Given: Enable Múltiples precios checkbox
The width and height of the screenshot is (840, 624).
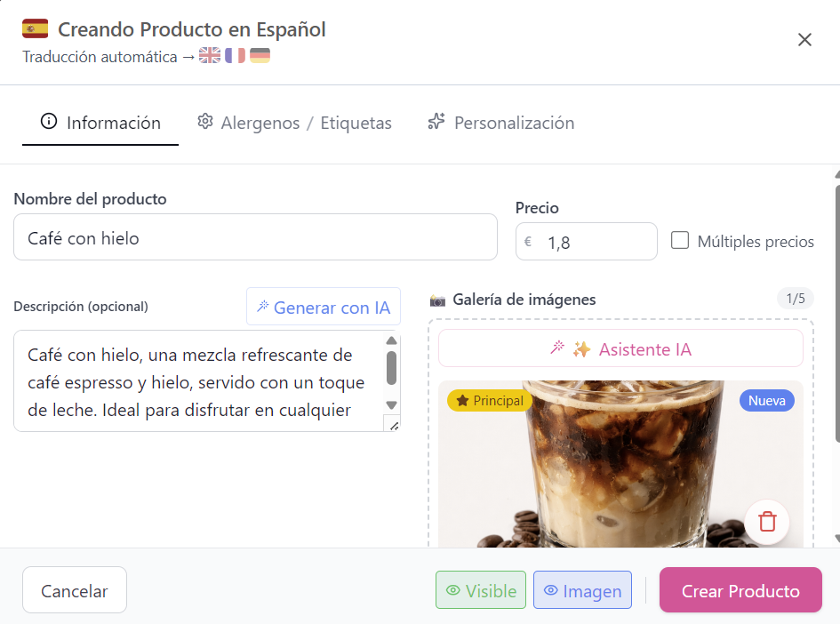Looking at the screenshot, I should (680, 241).
